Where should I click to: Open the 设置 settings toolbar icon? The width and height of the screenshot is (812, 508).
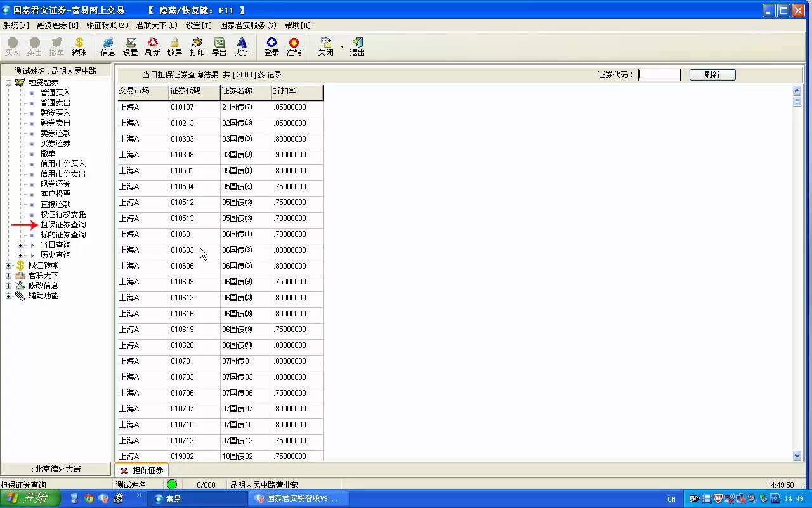(130, 47)
